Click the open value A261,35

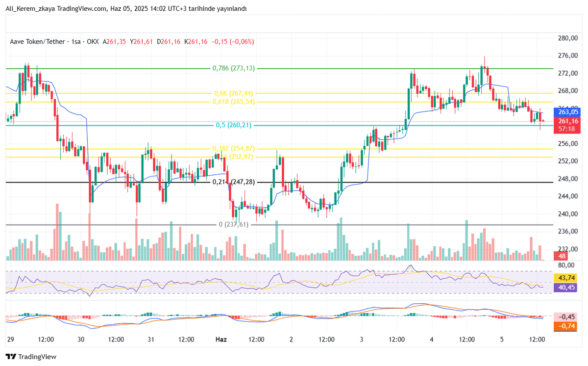(x=114, y=42)
